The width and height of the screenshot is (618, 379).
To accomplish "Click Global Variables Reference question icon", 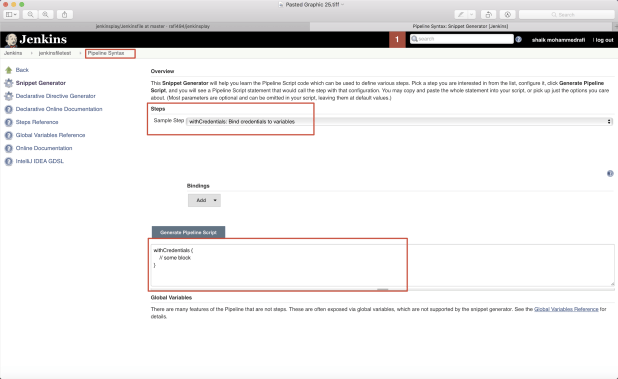I will click(x=8, y=135).
